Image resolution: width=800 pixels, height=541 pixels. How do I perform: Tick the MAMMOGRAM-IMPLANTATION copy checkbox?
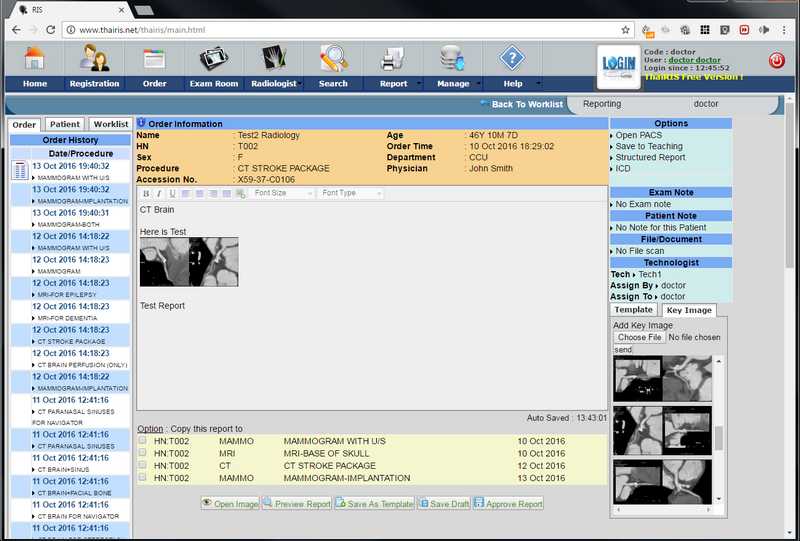[x=142, y=478]
